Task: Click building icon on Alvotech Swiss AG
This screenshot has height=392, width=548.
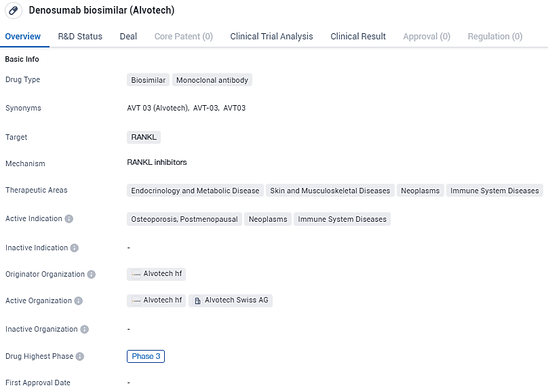Action: [x=197, y=300]
